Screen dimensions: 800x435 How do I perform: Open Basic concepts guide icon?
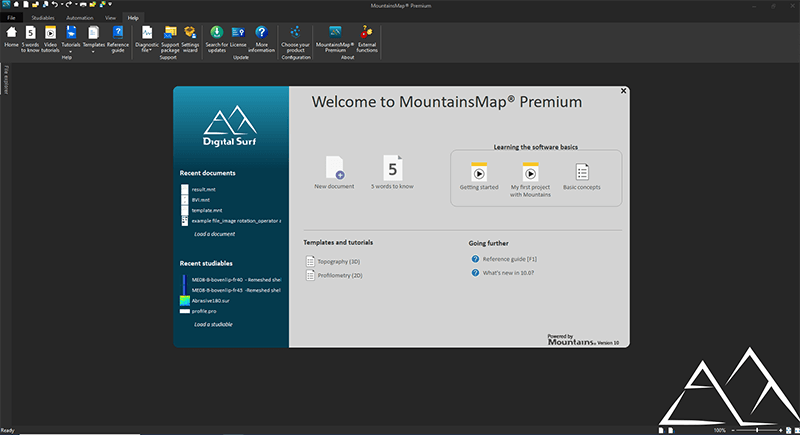click(582, 176)
